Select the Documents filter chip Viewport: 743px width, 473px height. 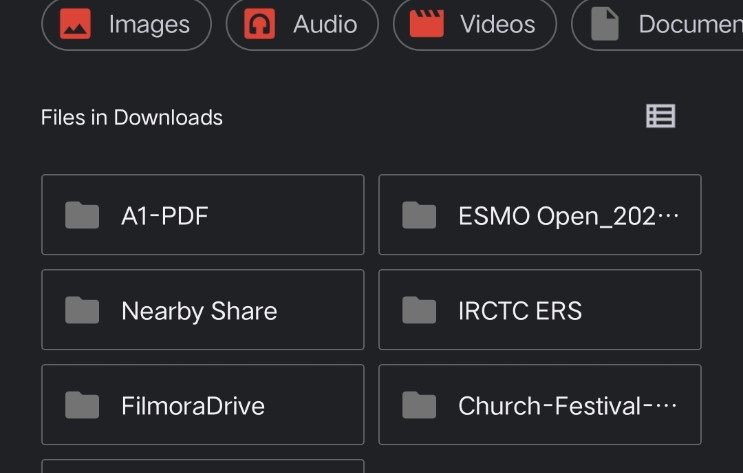click(x=658, y=24)
